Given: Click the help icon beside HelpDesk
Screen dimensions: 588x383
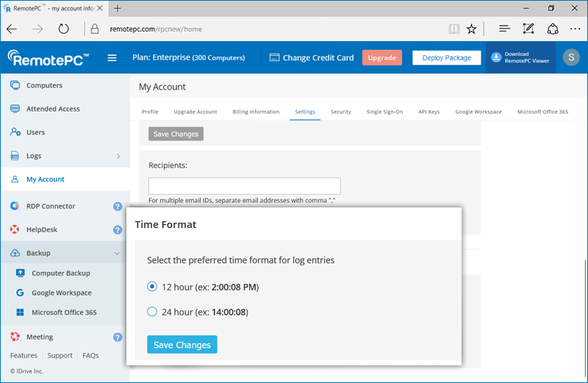Looking at the screenshot, I should 118,230.
